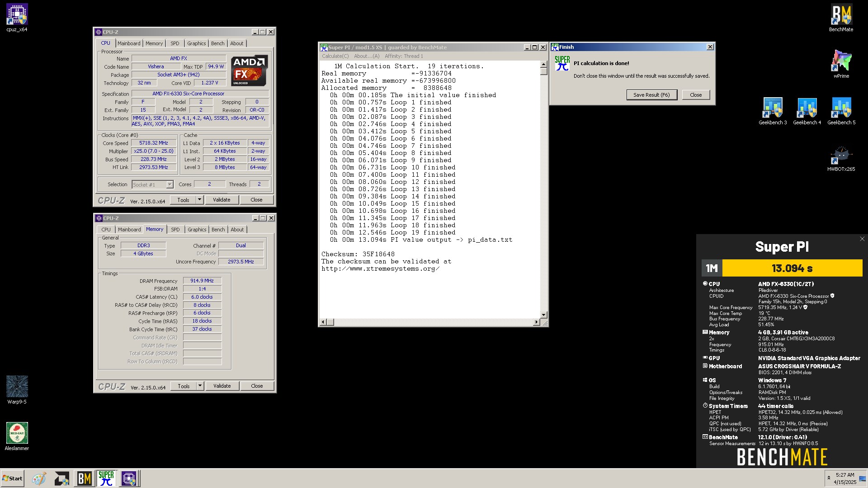Switch to Memory tab in upper CPU-Z
Screen dimensions: 868x488
[x=154, y=43]
